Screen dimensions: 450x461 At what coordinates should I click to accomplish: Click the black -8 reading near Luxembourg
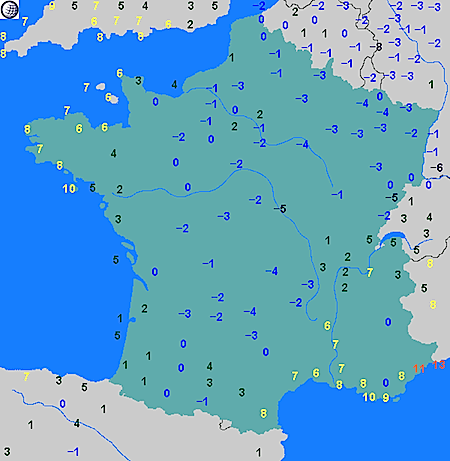point(376,47)
